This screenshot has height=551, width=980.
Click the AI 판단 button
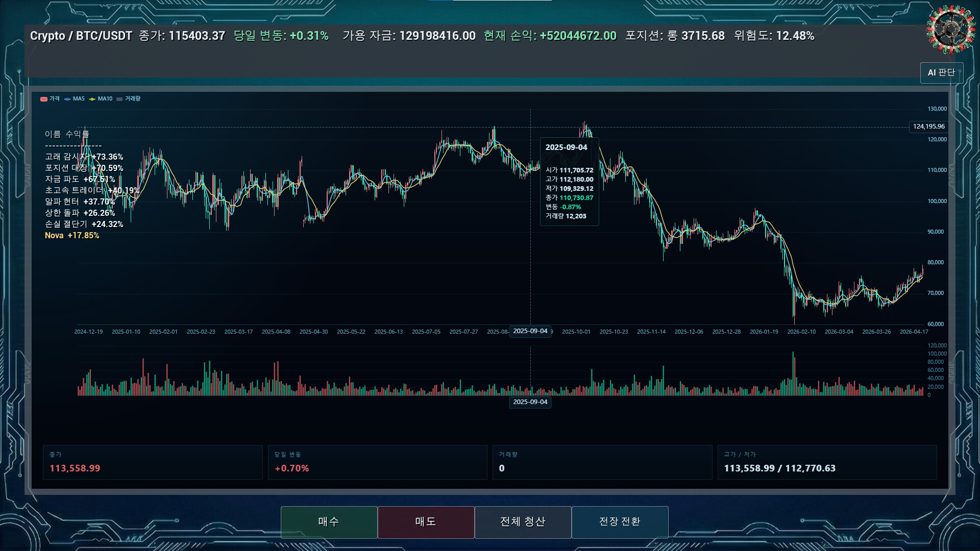tap(941, 73)
